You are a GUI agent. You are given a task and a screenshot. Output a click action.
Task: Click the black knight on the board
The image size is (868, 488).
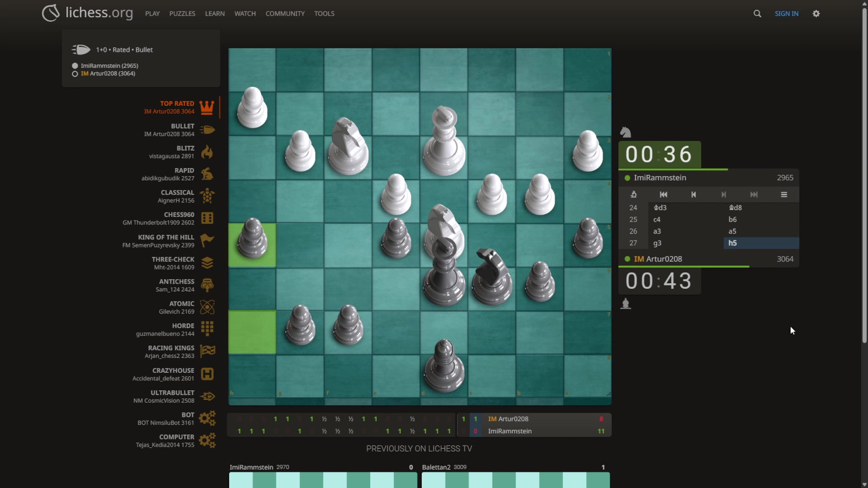(x=492, y=276)
